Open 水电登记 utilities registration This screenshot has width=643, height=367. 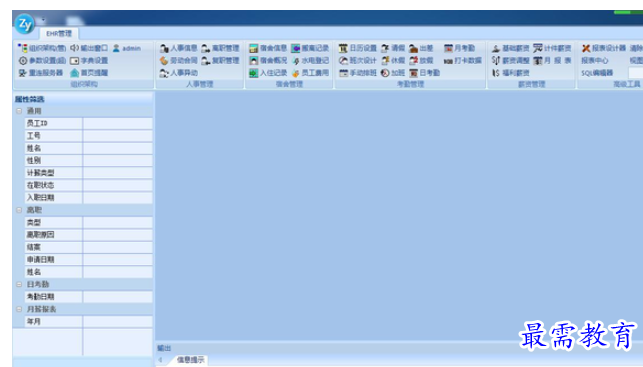[310, 61]
